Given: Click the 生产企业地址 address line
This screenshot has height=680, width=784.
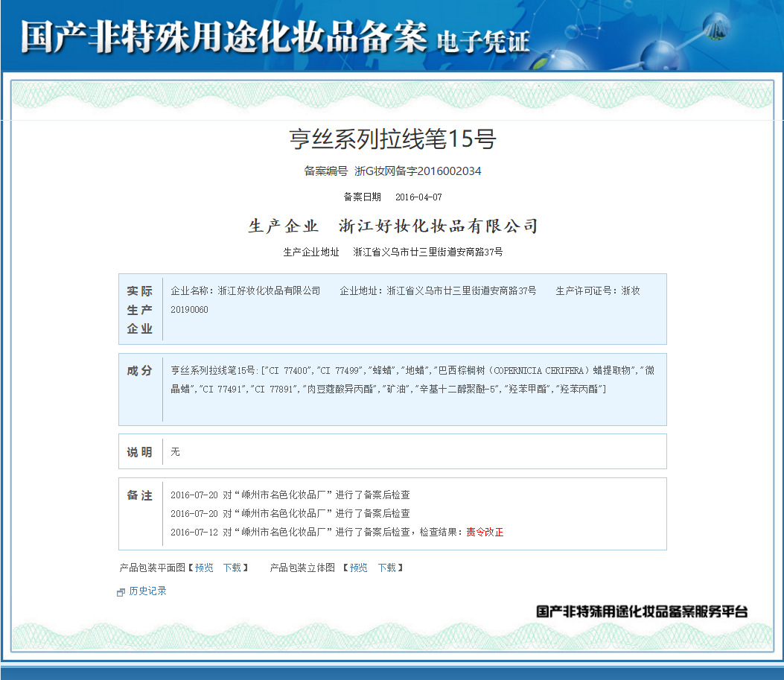Looking at the screenshot, I should [x=393, y=252].
